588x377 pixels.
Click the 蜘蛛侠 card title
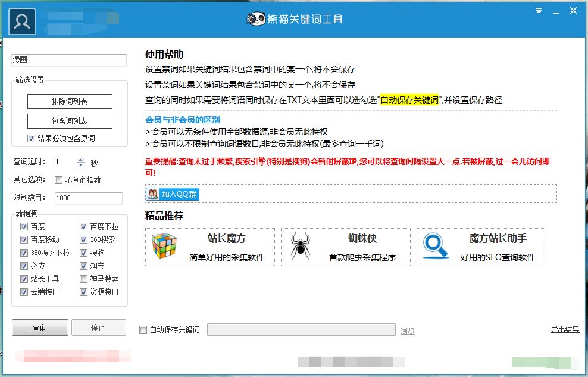[x=362, y=238]
